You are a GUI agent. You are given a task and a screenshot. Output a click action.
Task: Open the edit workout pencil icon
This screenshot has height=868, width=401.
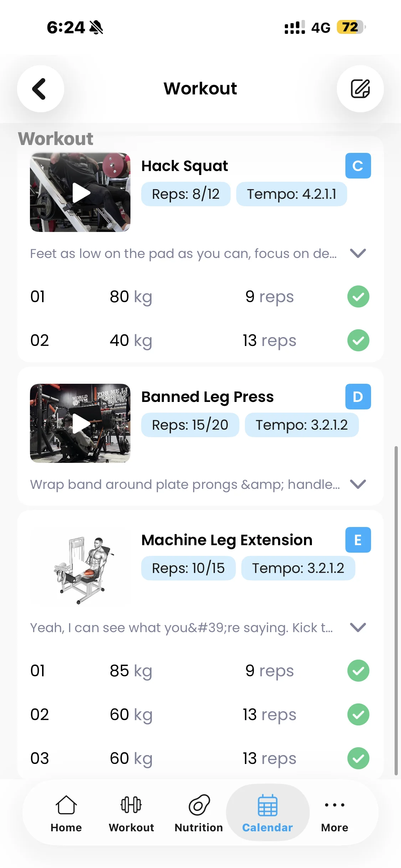coord(360,89)
